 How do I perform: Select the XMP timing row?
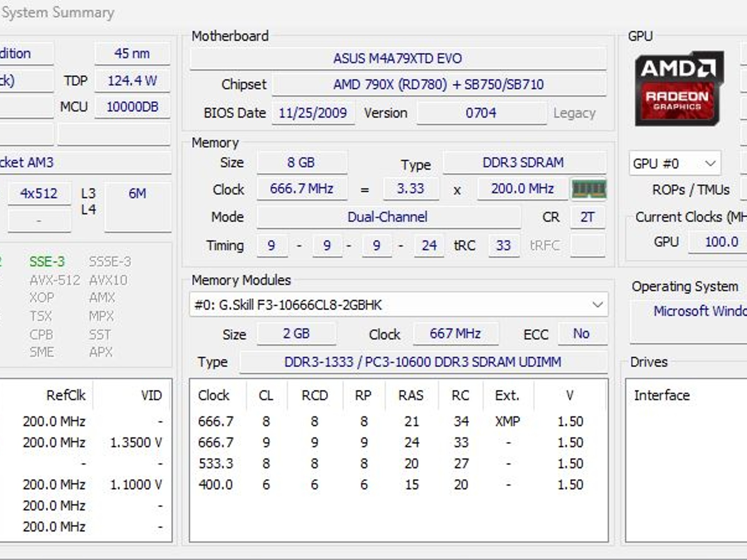398,422
